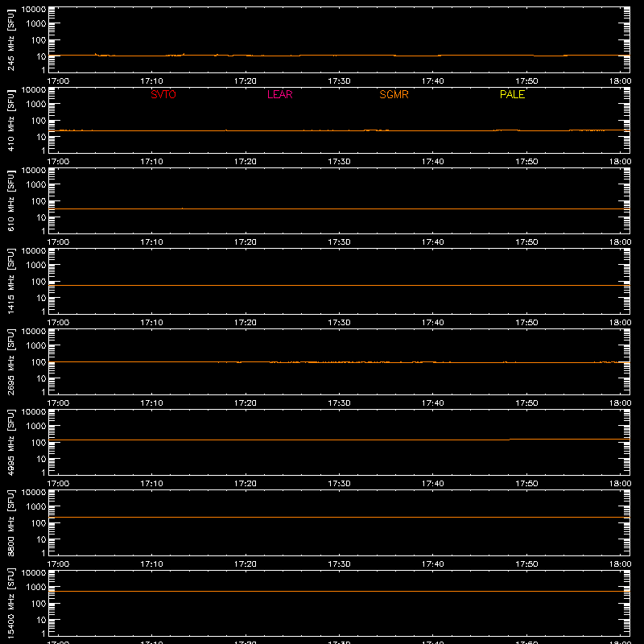Click the 17:20 time label under 410 MHz plot

[246, 162]
